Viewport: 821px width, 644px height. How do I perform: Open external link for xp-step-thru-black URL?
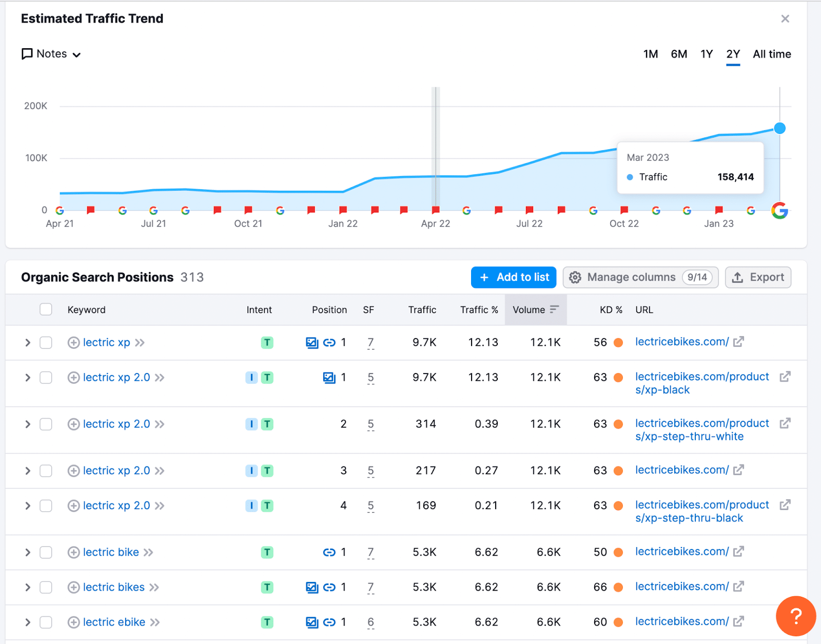(785, 505)
